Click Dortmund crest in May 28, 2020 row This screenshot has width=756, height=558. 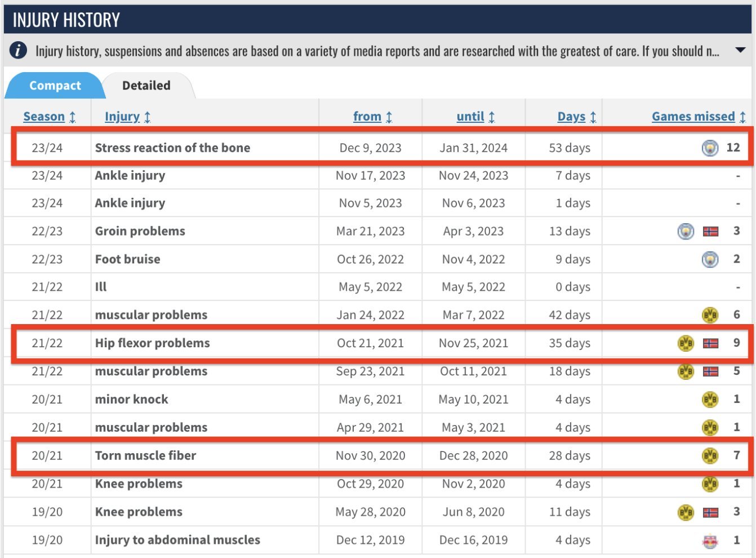point(686,512)
